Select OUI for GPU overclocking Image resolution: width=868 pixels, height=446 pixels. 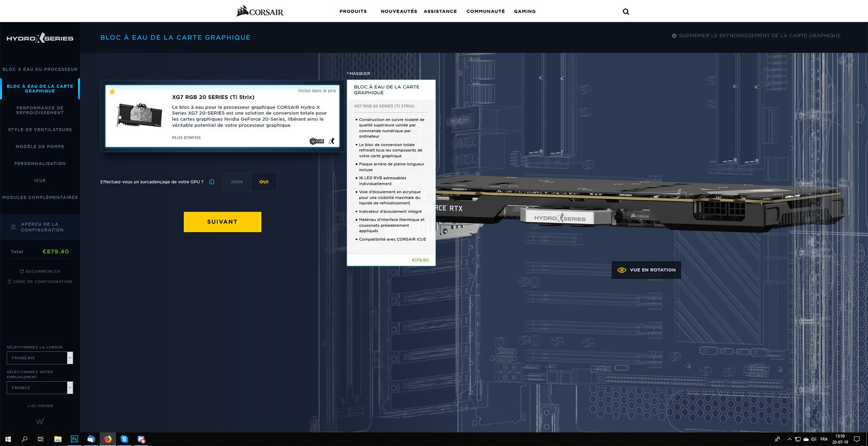click(x=264, y=182)
